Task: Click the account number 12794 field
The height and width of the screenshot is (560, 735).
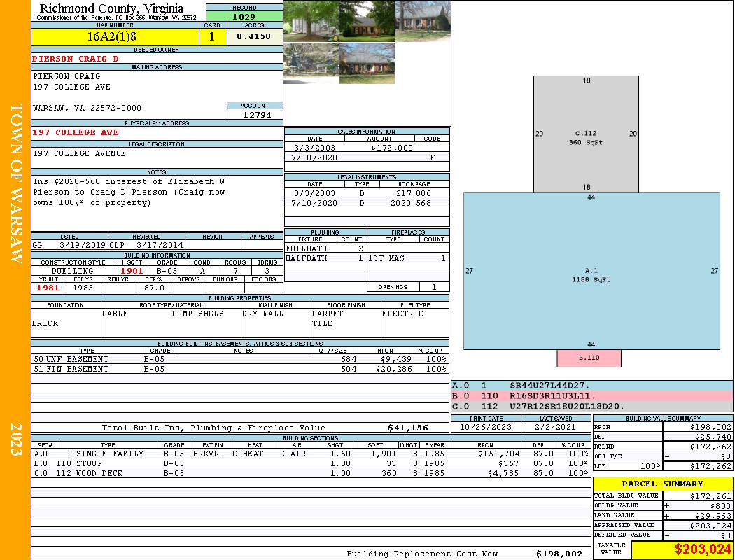Action: (255, 115)
